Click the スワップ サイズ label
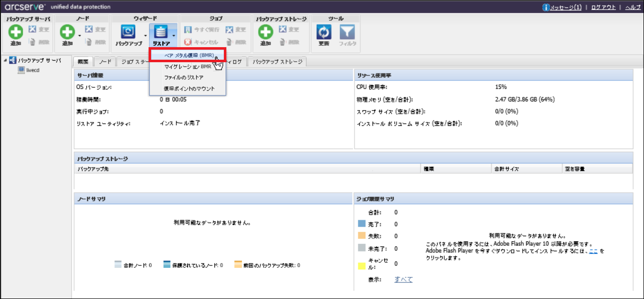Screen dimensions: 644x299 coord(392,111)
